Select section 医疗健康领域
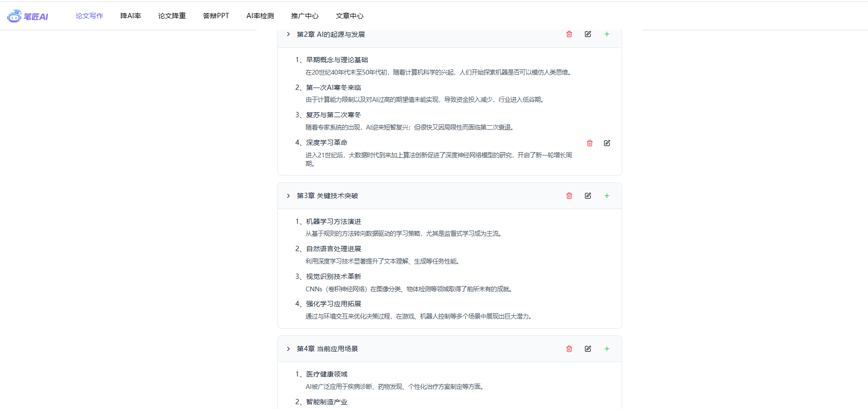 click(x=327, y=374)
